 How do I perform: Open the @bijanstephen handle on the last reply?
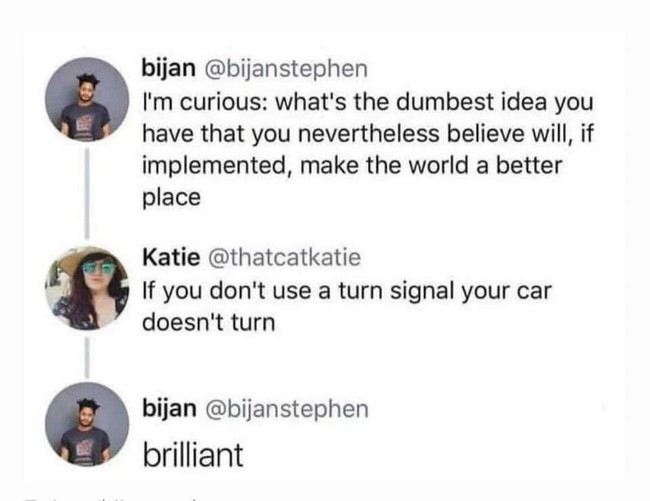click(x=287, y=409)
